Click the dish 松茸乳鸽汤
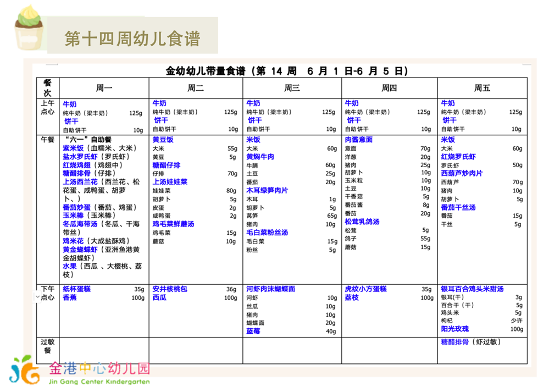The height and width of the screenshot is (392, 549). [x=362, y=222]
